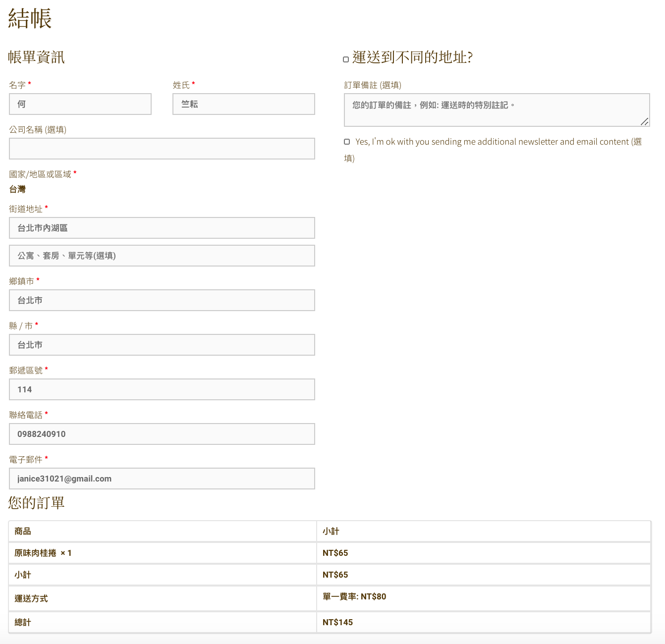Click the 鄉鎮市 town field
Viewport: 665px width, 644px height.
(162, 300)
